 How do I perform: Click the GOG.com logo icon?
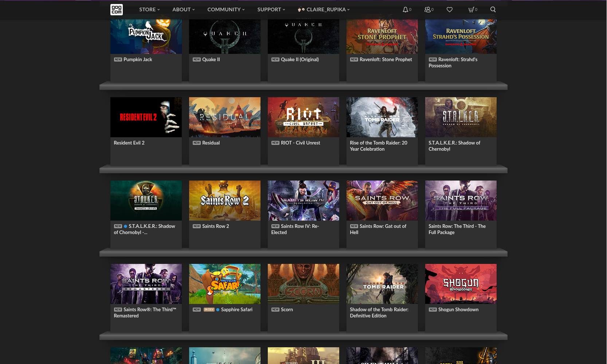[117, 9]
